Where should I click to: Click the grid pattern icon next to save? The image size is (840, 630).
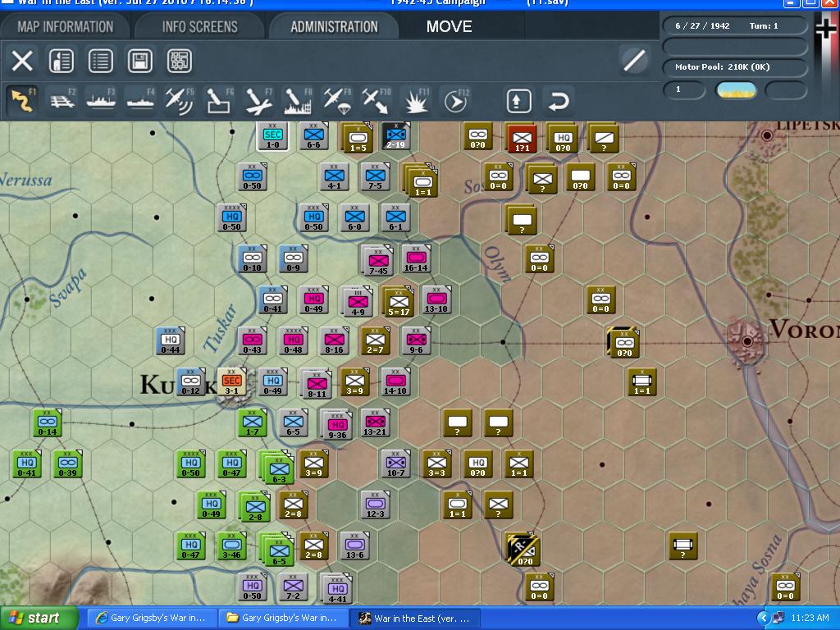tap(180, 61)
